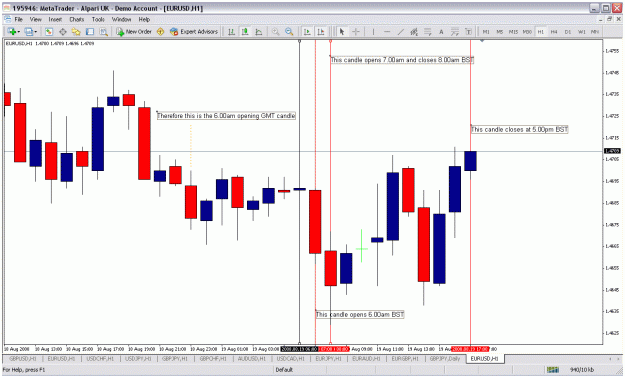The image size is (625, 376).
Task: Select the '6.00am opening GMT candle' label
Action: [226, 116]
